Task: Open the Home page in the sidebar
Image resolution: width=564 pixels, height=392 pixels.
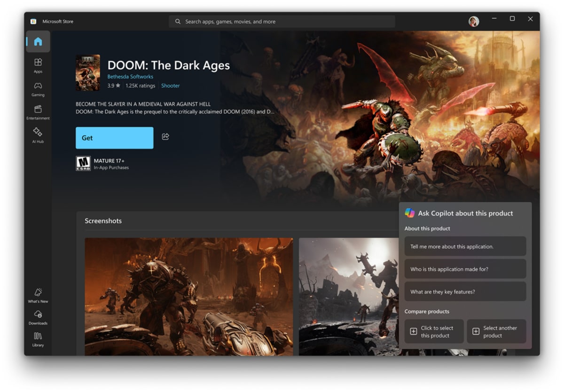Action: click(x=38, y=41)
